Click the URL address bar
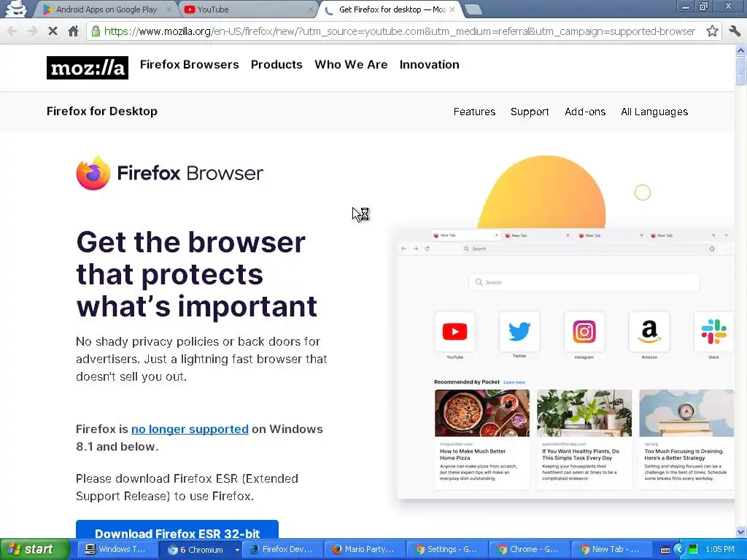 click(399, 31)
